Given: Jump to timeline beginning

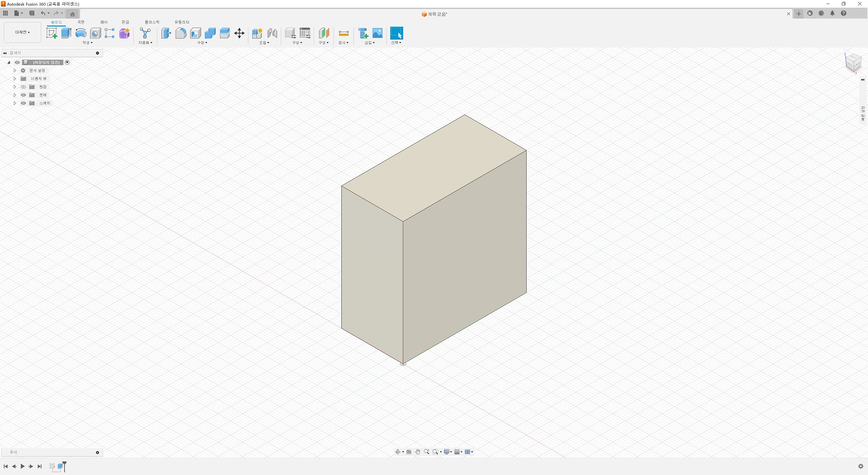Looking at the screenshot, I should tap(5, 466).
